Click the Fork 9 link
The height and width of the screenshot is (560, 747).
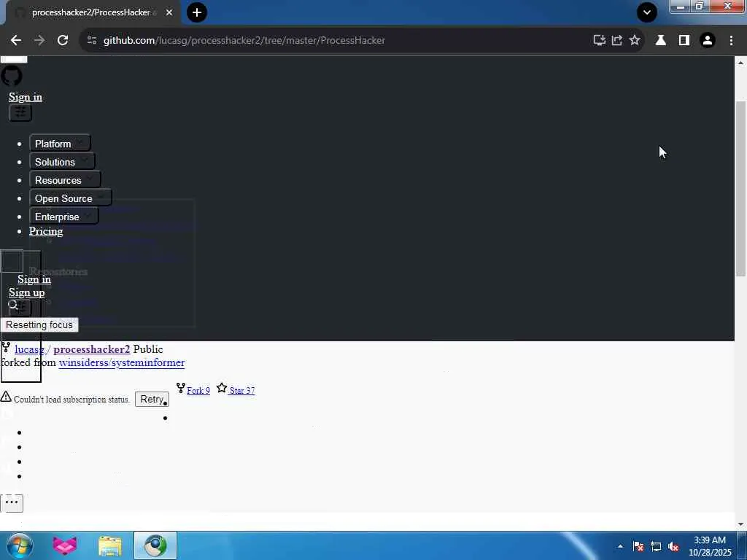pos(198,391)
